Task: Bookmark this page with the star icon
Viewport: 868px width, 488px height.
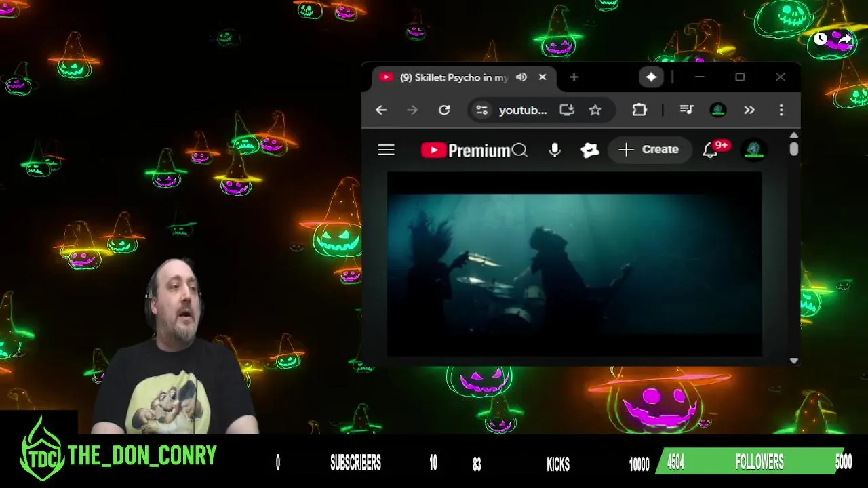Action: 595,110
